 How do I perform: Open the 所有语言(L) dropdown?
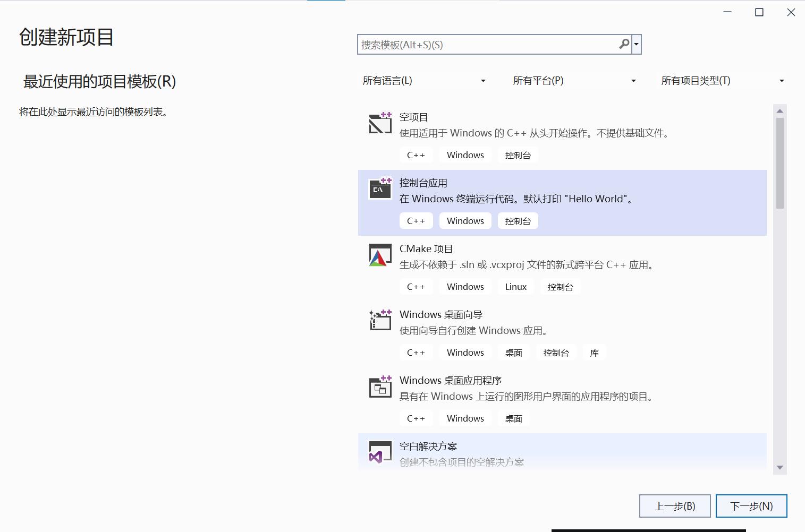tap(424, 81)
